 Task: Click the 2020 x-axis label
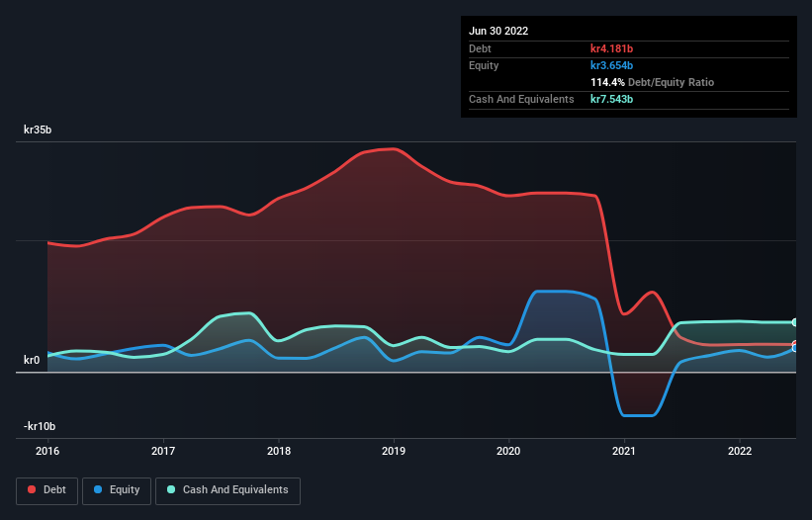(x=508, y=451)
